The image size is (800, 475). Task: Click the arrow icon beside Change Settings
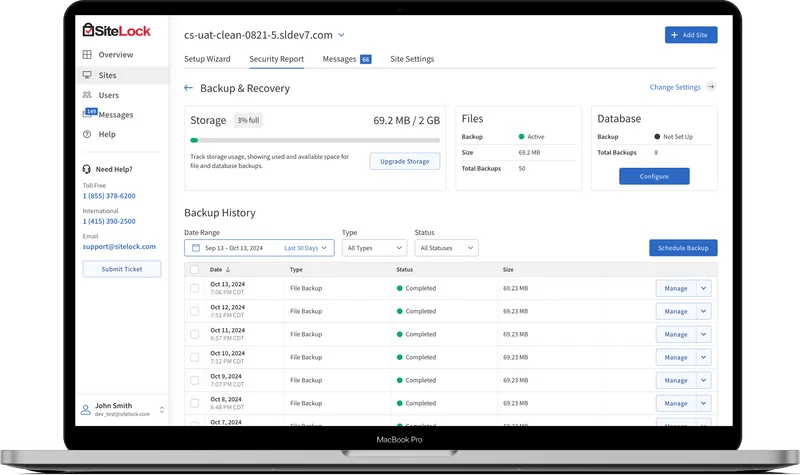point(711,87)
